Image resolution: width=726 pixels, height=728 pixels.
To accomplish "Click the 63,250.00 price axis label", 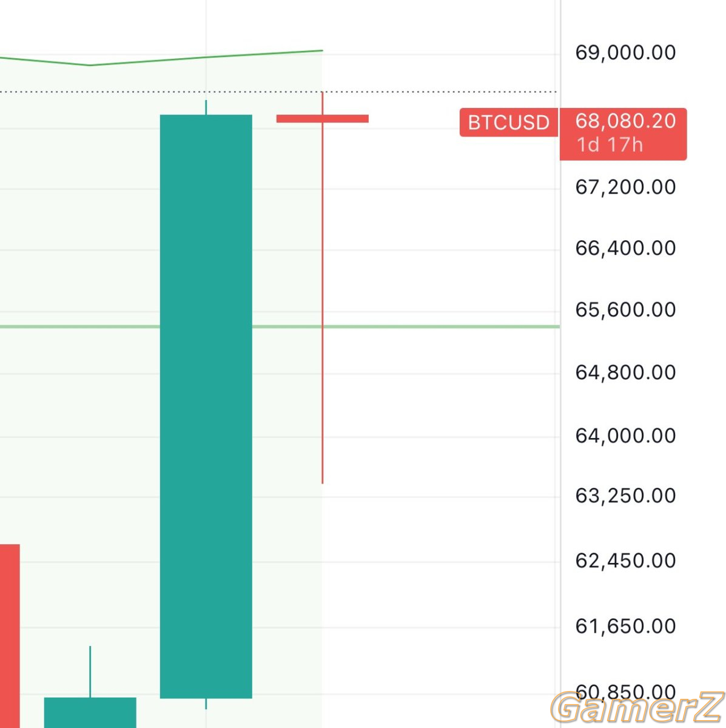I will pyautogui.click(x=625, y=496).
